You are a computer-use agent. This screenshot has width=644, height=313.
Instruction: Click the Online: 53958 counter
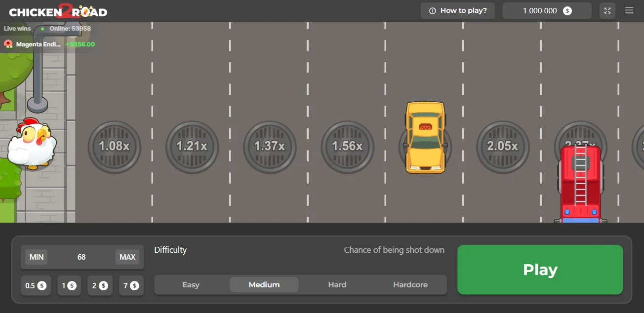70,28
